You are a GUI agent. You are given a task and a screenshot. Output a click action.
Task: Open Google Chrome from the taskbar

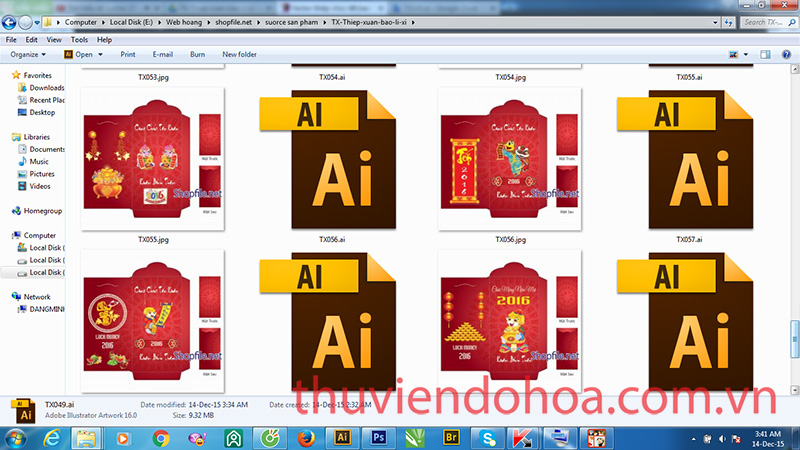click(161, 438)
